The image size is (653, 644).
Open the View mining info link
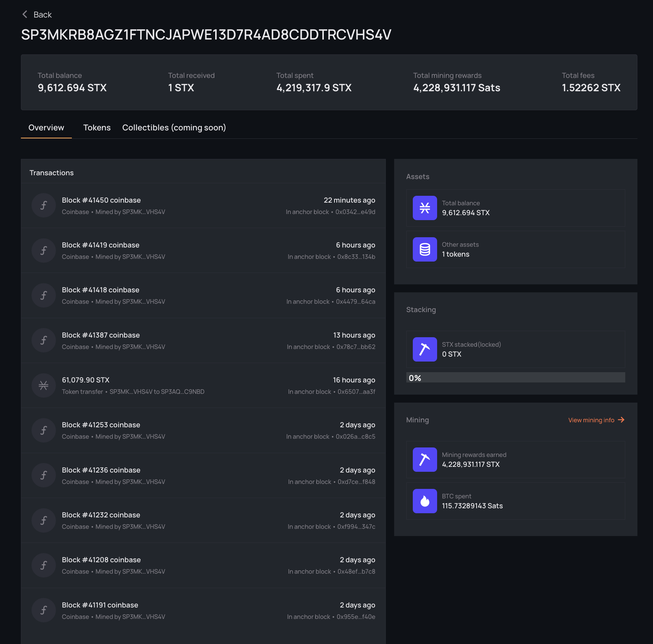pos(591,420)
